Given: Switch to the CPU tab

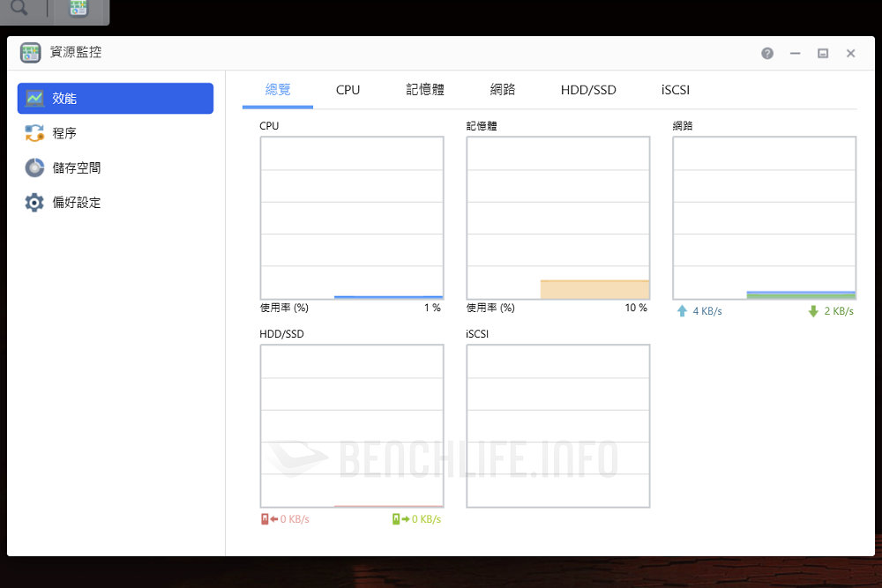Looking at the screenshot, I should (348, 90).
